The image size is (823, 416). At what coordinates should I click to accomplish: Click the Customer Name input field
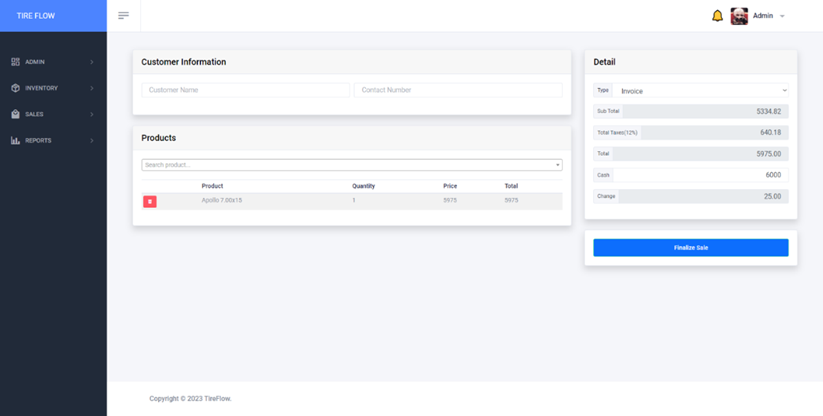point(245,90)
